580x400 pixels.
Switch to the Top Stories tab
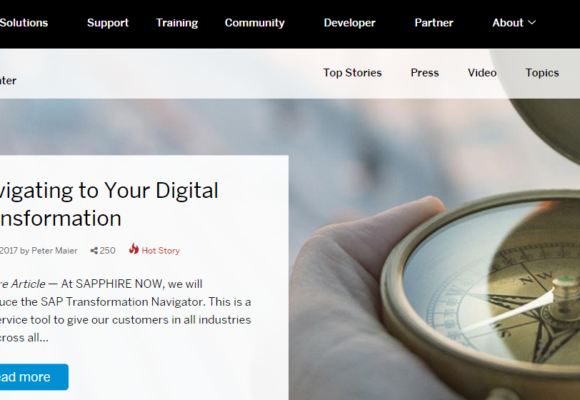coord(352,73)
